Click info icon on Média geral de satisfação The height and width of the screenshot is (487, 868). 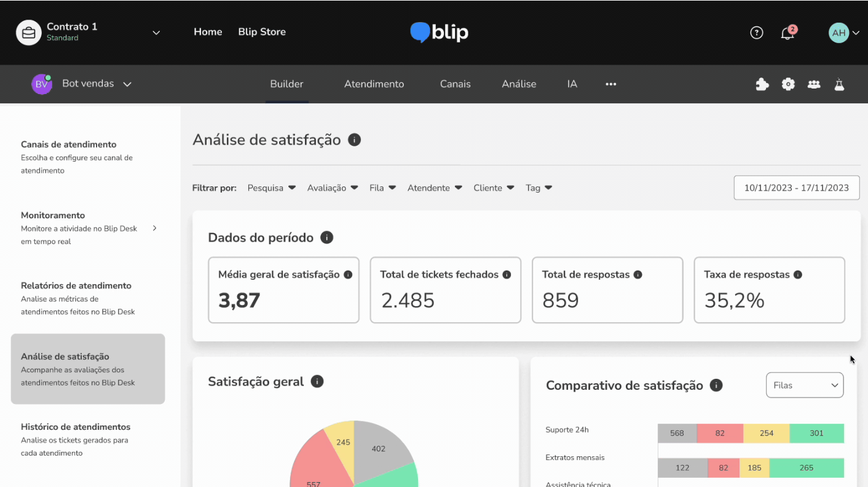pyautogui.click(x=348, y=275)
